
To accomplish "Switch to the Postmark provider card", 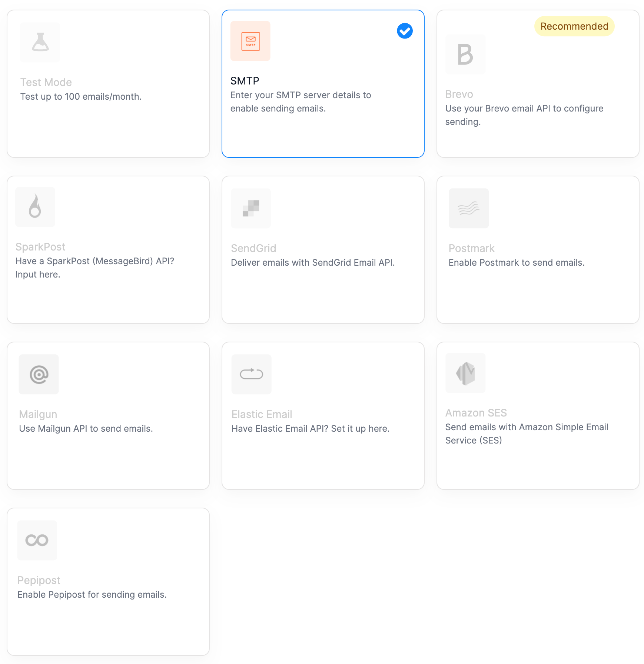I will tap(538, 249).
